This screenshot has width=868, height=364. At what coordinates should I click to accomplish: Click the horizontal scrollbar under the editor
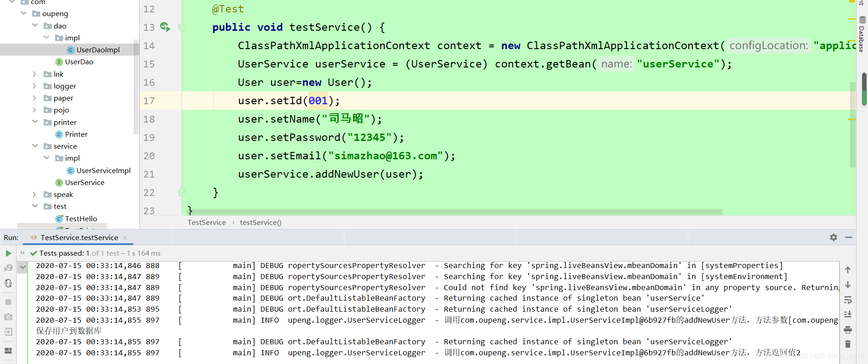coord(455,212)
